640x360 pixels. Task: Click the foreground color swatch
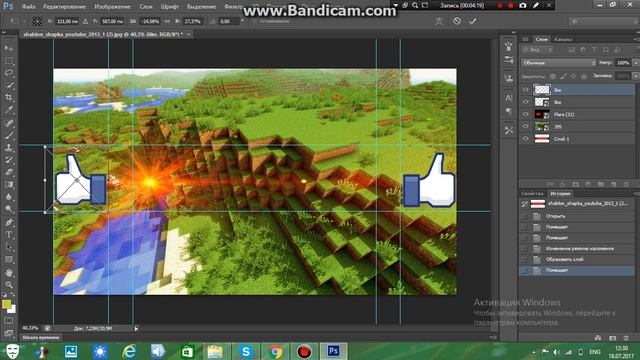6,304
